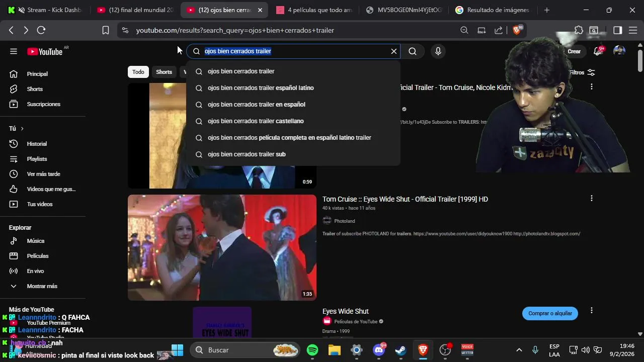Open the Brave main menu

tap(633, 30)
